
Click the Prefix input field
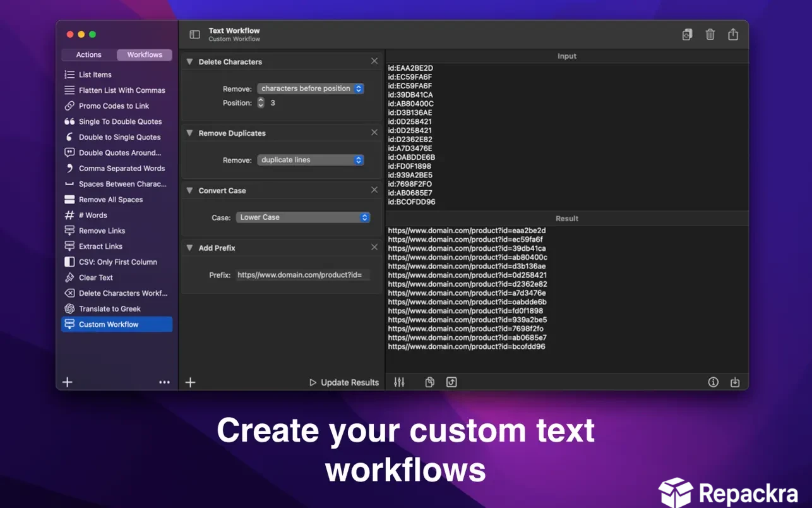(302, 275)
